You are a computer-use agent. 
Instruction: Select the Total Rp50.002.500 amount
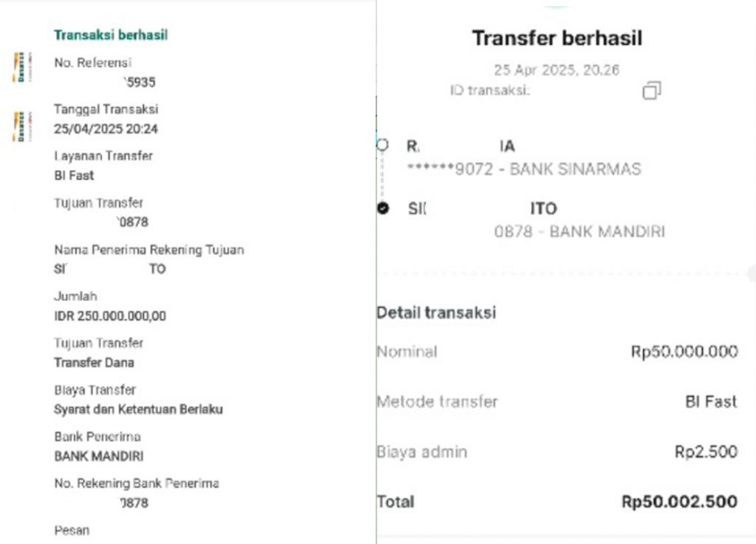(x=679, y=502)
